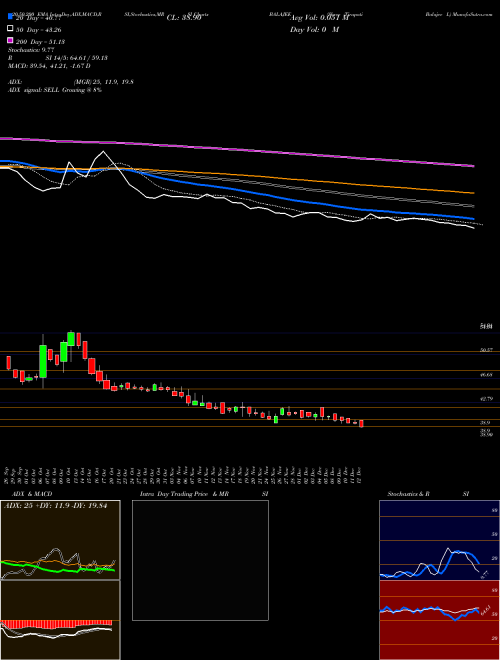Viewport: 500px width, 660px height.
Task: Click the last red candlestick on the chart
Action: pyautogui.click(x=361, y=423)
